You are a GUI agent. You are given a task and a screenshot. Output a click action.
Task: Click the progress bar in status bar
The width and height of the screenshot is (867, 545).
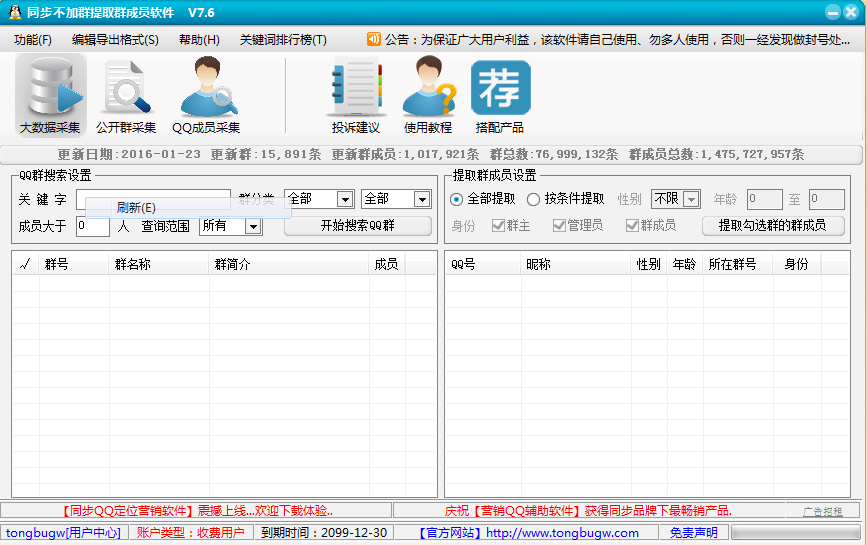click(796, 533)
